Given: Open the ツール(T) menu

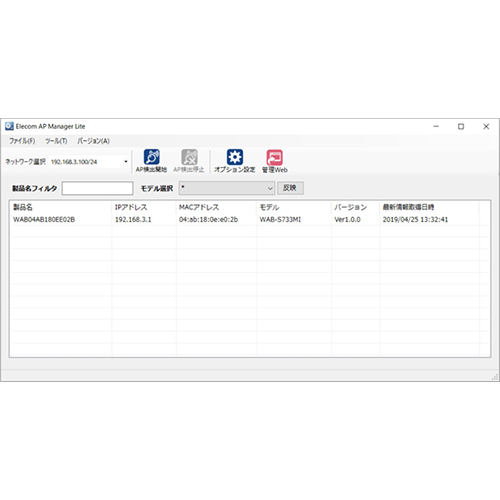Looking at the screenshot, I should tap(56, 141).
